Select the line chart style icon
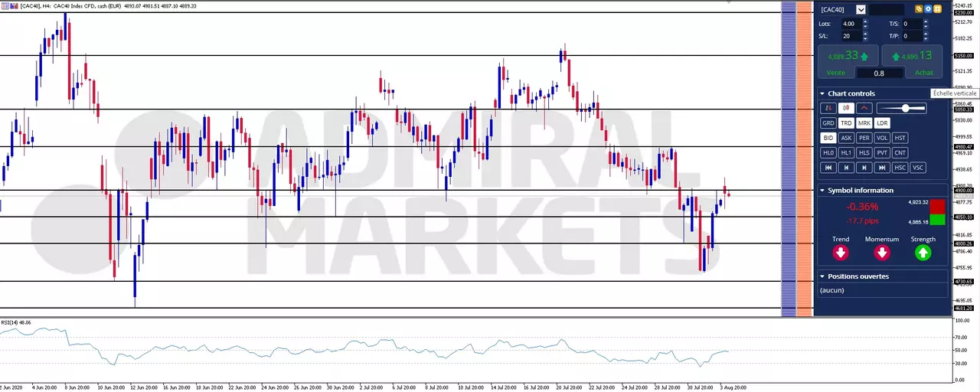 pos(864,108)
